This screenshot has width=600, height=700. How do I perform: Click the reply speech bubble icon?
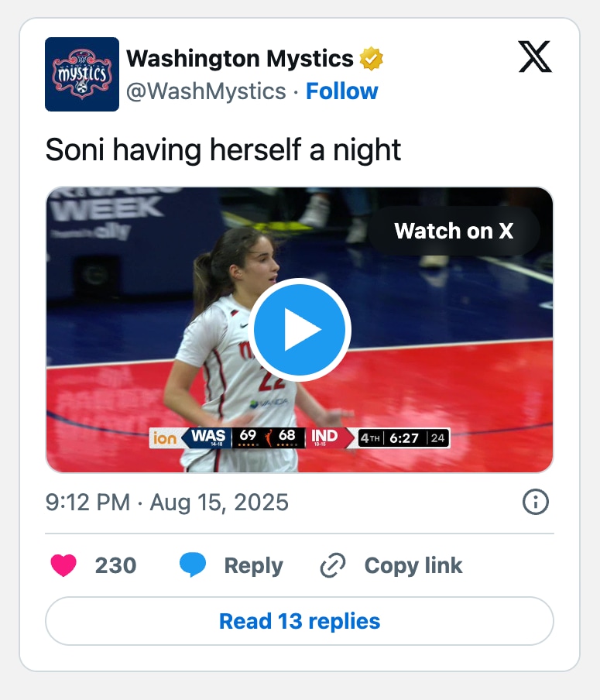point(193,566)
